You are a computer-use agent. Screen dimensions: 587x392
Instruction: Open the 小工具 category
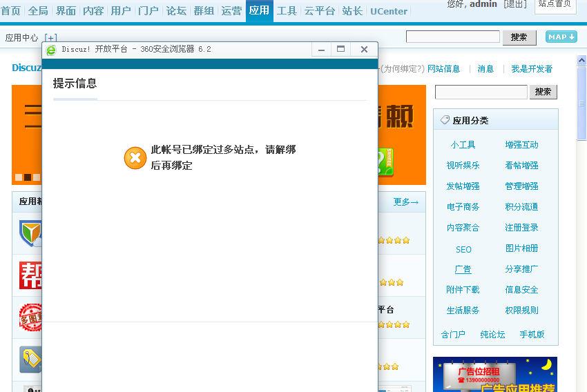(463, 145)
